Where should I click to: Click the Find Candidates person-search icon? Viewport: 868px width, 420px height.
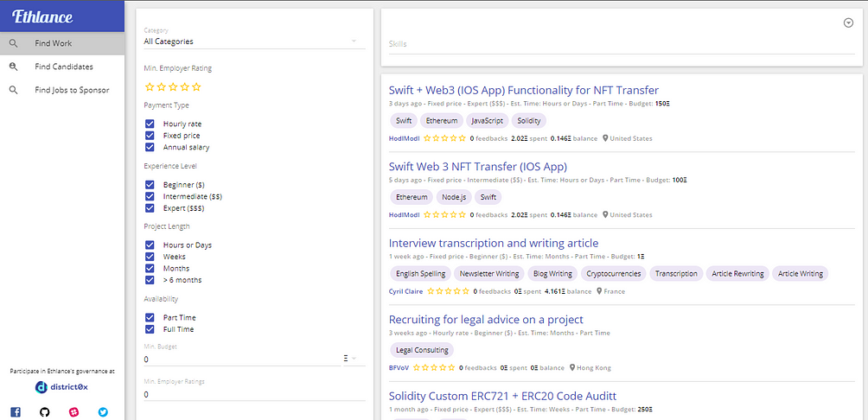pyautogui.click(x=14, y=67)
